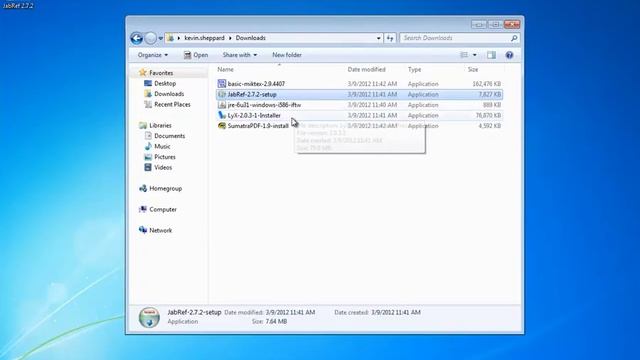This screenshot has height=360, width=640.
Task: Select Libraries in navigation pane
Action: [x=160, y=125]
